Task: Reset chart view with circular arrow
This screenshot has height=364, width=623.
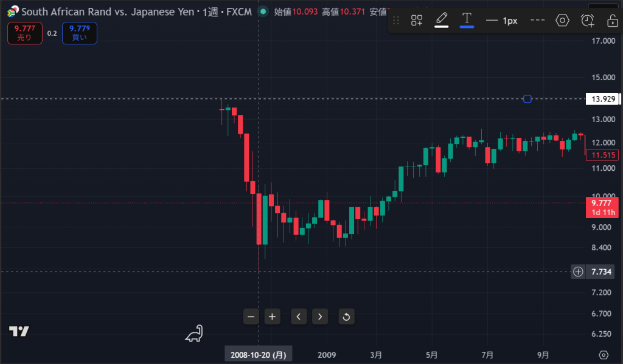Action: 346,317
